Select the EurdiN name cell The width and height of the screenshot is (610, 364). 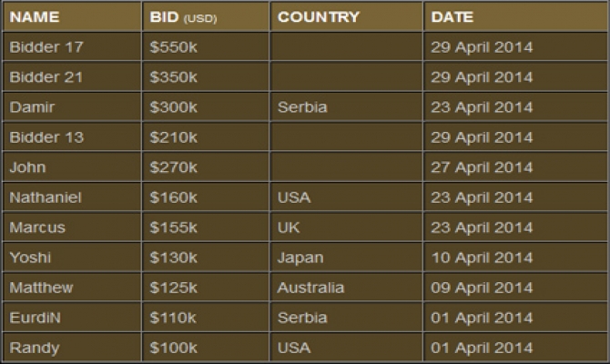(35, 318)
